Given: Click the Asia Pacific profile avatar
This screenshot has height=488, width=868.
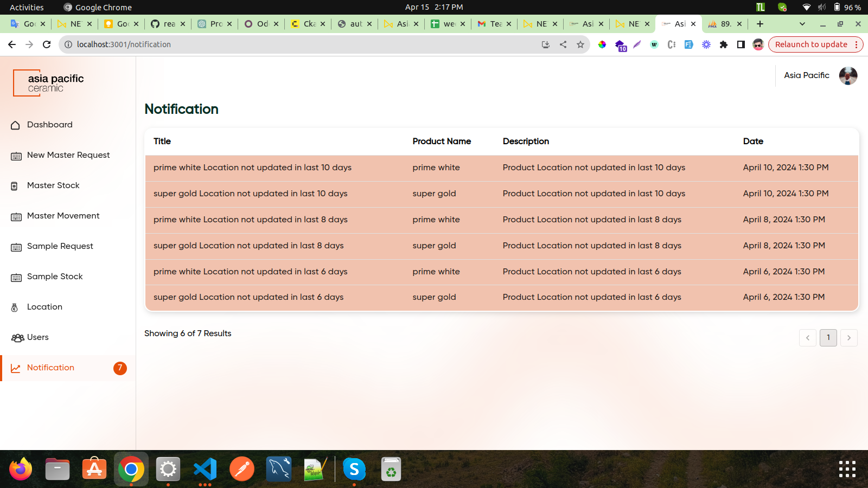Looking at the screenshot, I should click(x=848, y=76).
